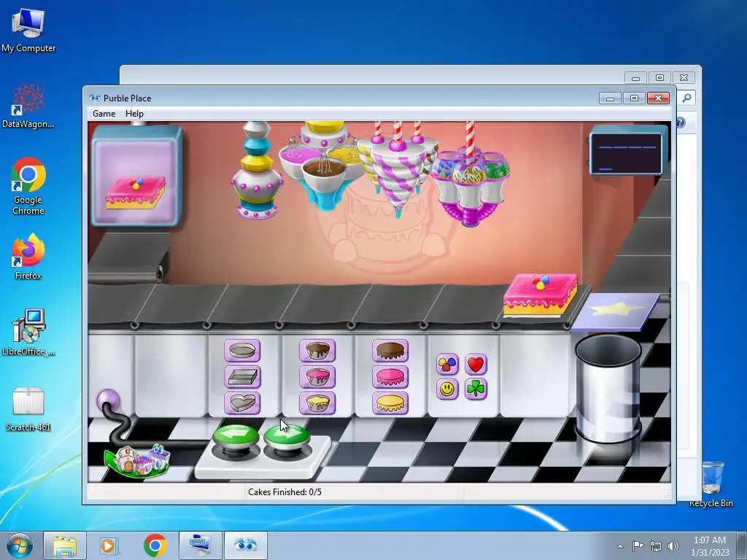Open the Help menu
This screenshot has width=747, height=560.
[134, 113]
